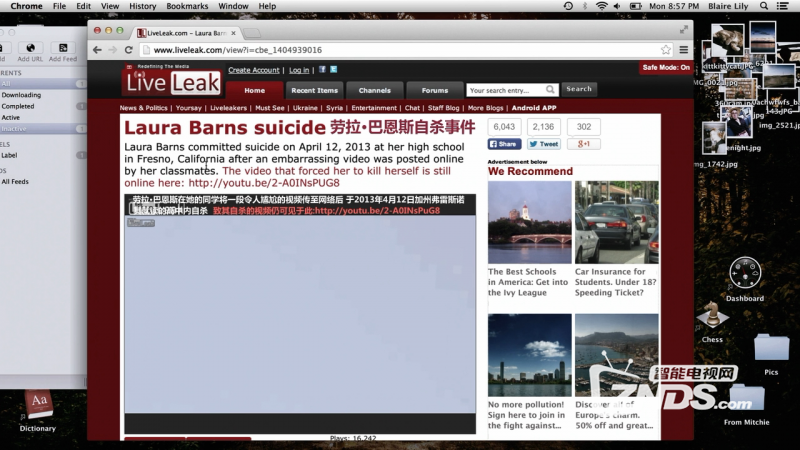Open the Chrome hamburger menu
This screenshot has width=800, height=450.
[x=684, y=49]
